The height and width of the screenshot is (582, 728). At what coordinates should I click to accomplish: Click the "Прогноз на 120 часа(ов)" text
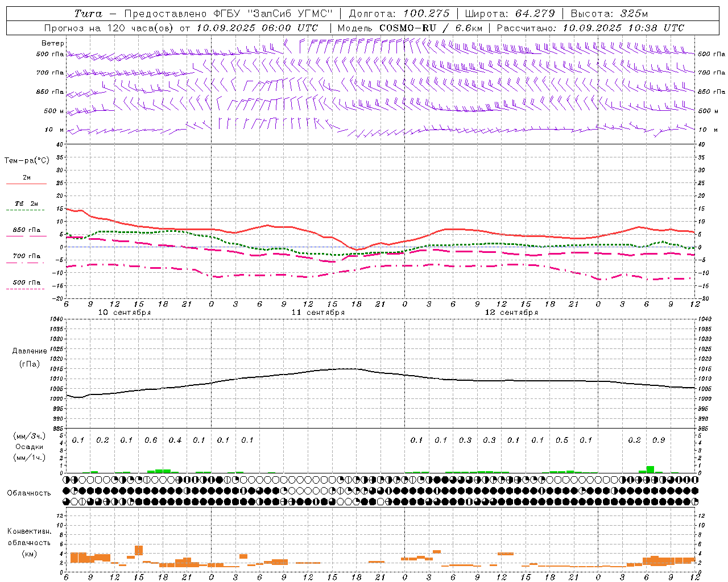110,28
